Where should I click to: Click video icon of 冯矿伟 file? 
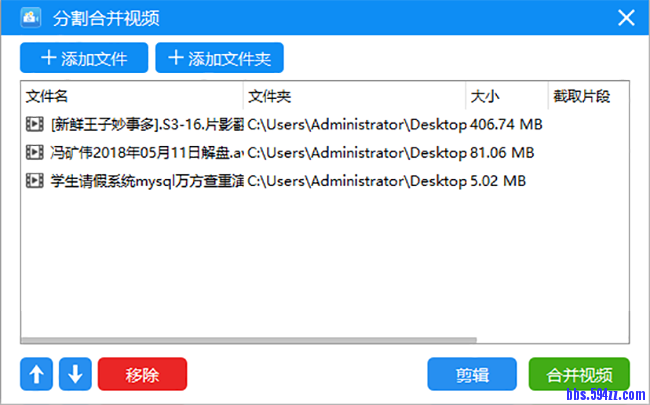pos(35,153)
